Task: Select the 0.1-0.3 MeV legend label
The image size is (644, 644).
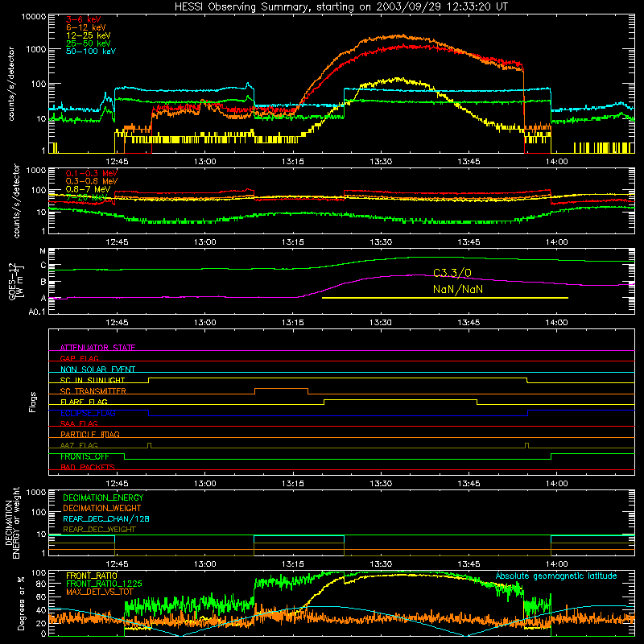Action: click(92, 173)
